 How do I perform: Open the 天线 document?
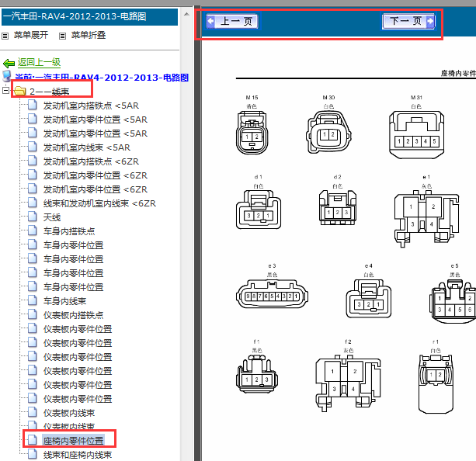[x=52, y=217]
